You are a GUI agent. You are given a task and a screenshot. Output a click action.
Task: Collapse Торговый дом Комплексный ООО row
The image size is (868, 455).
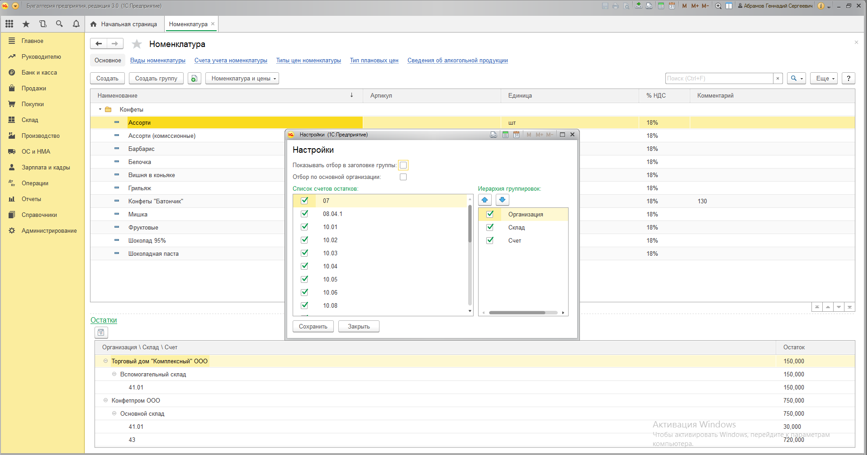(x=105, y=361)
